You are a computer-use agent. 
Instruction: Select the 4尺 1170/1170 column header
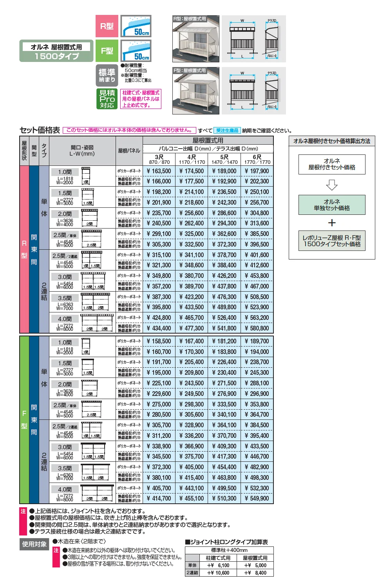click(192, 159)
